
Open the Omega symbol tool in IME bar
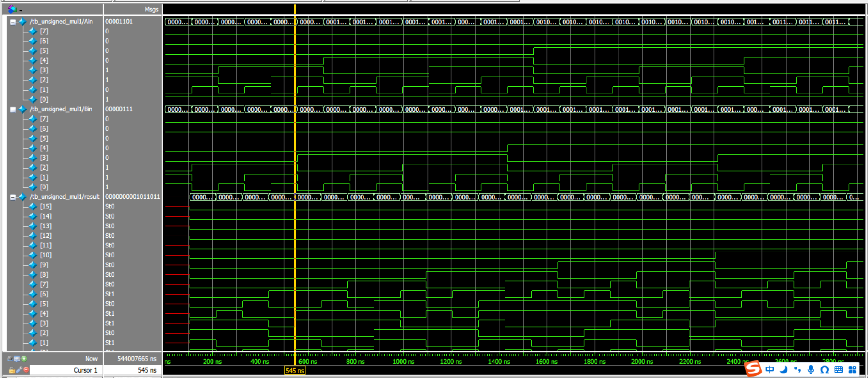pyautogui.click(x=825, y=369)
